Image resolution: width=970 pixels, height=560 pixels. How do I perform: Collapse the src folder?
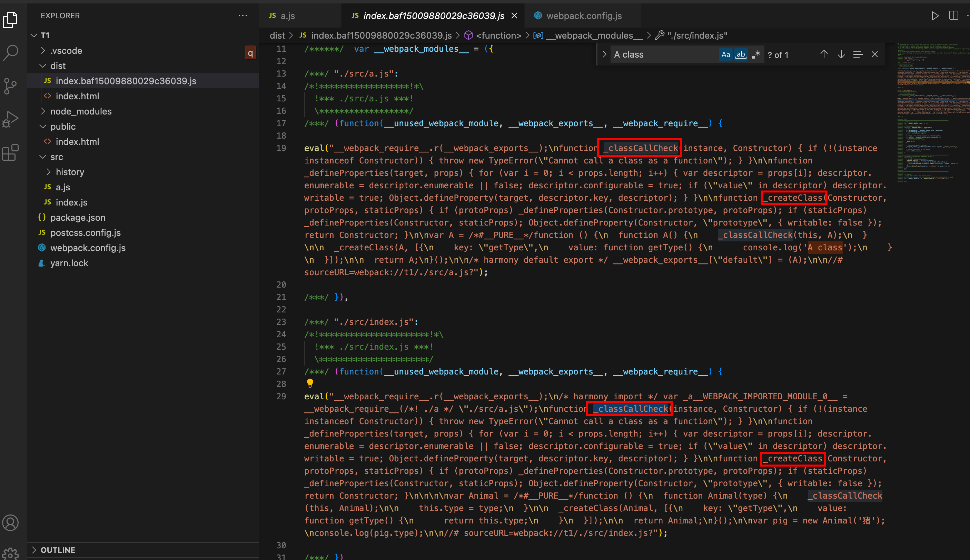[43, 157]
